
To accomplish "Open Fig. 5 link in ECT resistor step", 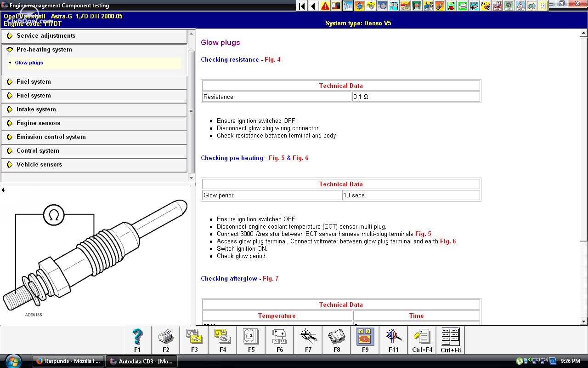I will 423,234.
